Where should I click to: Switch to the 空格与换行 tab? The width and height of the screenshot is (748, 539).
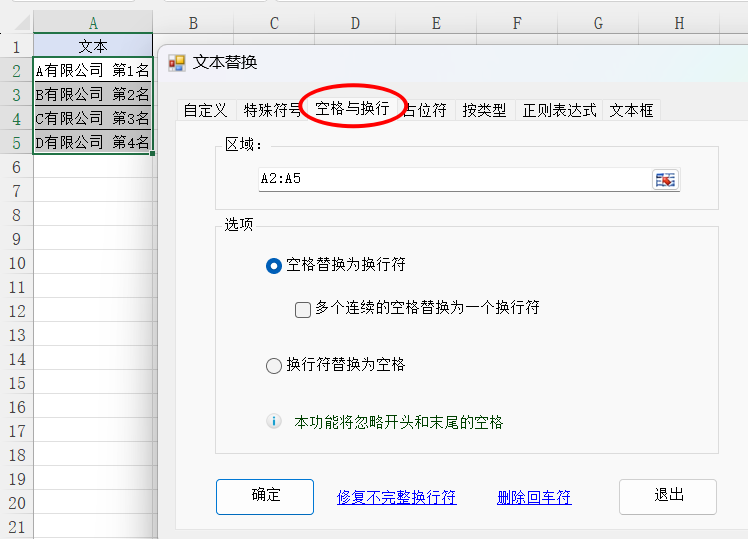[352, 108]
